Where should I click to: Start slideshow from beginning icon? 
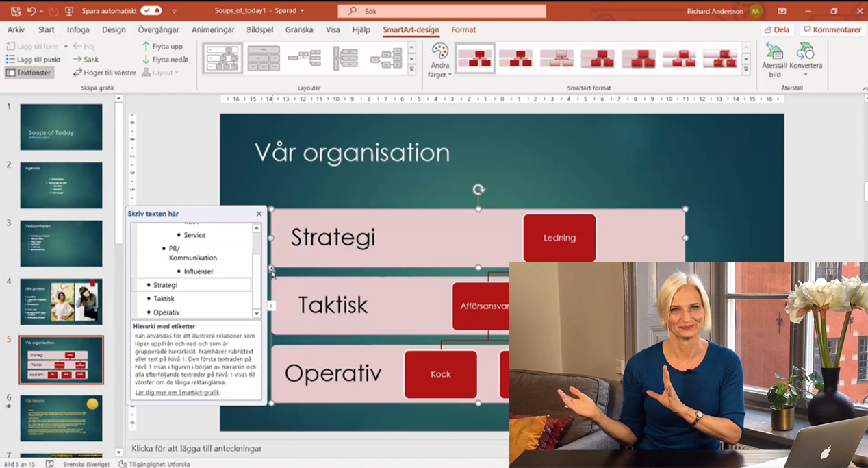(x=68, y=11)
